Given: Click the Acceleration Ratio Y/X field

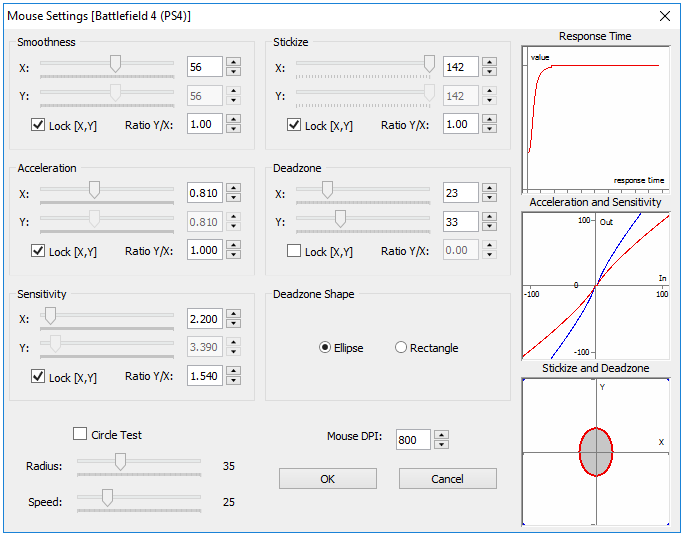Looking at the screenshot, I should [205, 250].
